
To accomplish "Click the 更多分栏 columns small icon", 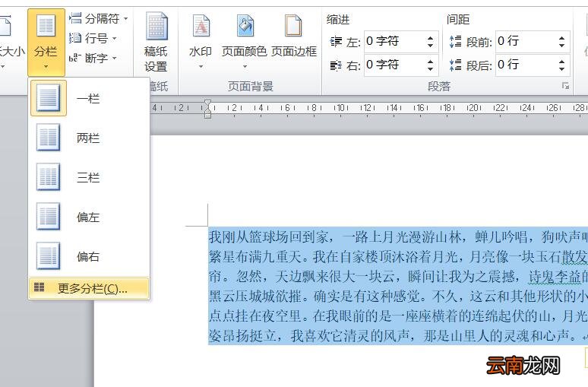I will pyautogui.click(x=40, y=287).
